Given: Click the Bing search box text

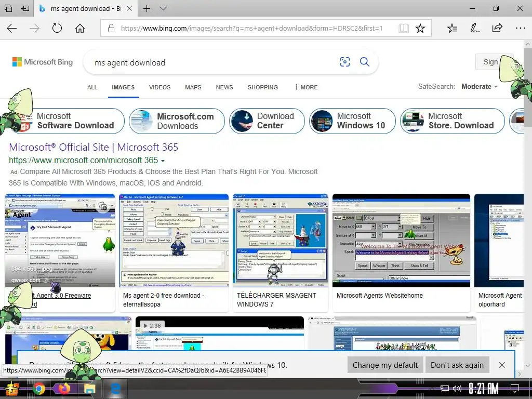Looking at the screenshot, I should pos(130,63).
